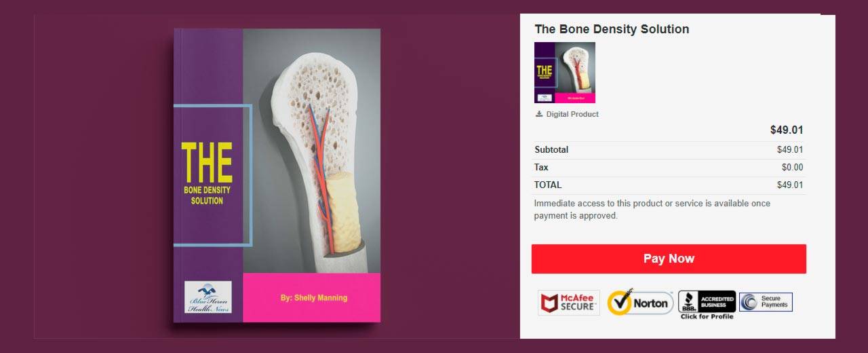This screenshot has width=868, height=353.
Task: Open the BBB Accredited Business badge
Action: pyautogui.click(x=707, y=301)
